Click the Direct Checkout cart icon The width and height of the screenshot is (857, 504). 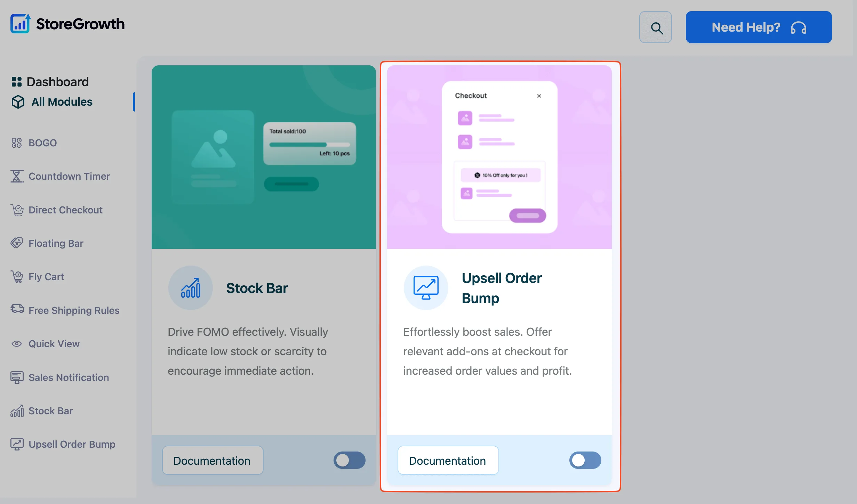pyautogui.click(x=17, y=210)
